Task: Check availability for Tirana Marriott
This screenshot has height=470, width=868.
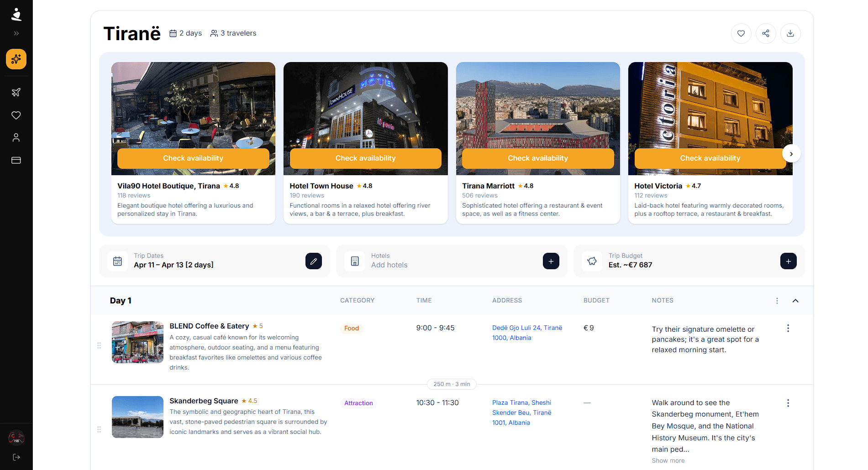Action: point(537,158)
